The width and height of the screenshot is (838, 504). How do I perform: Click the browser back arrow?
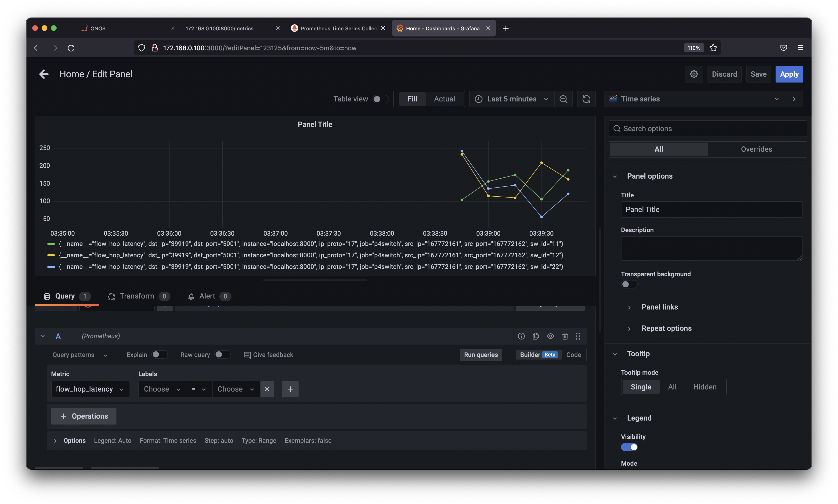click(x=37, y=48)
